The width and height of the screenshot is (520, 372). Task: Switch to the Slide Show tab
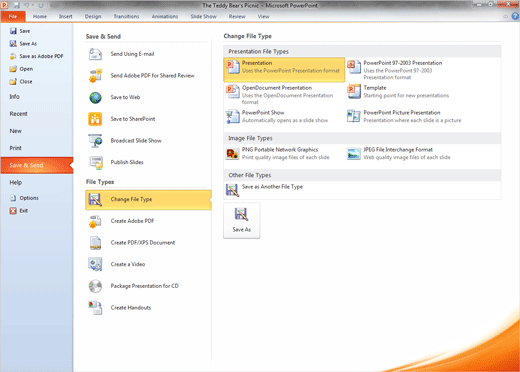click(204, 16)
